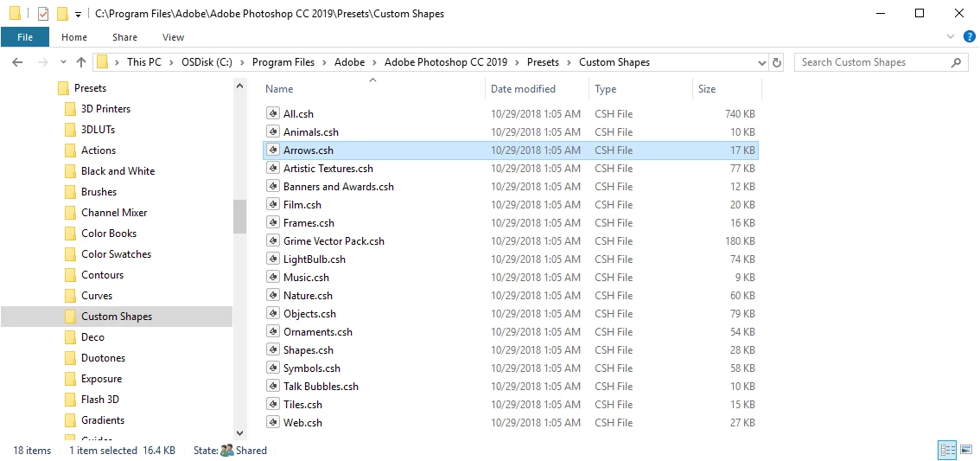Select the Talk Bubbles.csh file name
The height and width of the screenshot is (461, 980).
321,386
